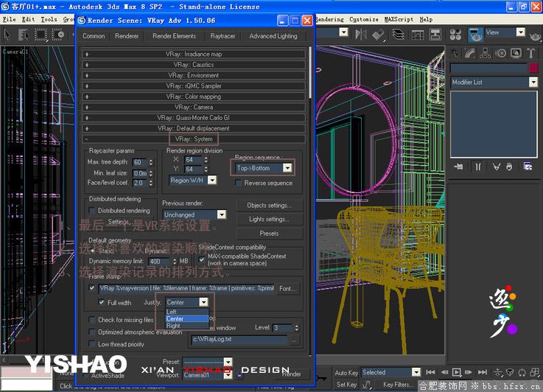
Task: Click Go to Start playback button
Action: click(430, 372)
